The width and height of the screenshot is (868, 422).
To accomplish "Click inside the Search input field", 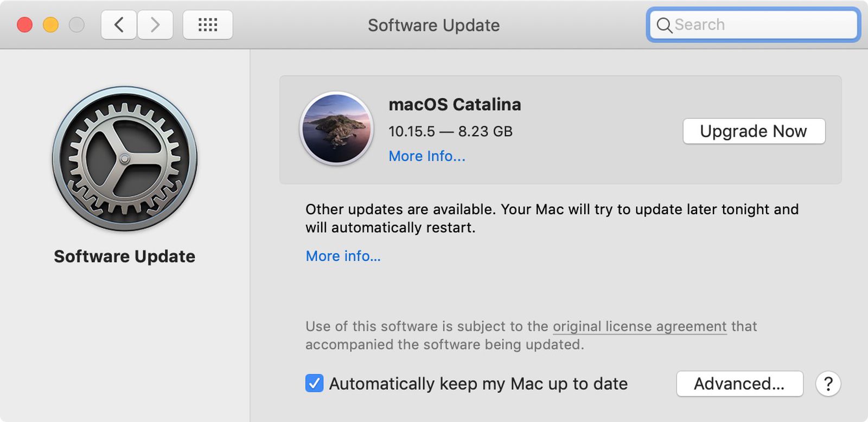I will click(x=754, y=24).
